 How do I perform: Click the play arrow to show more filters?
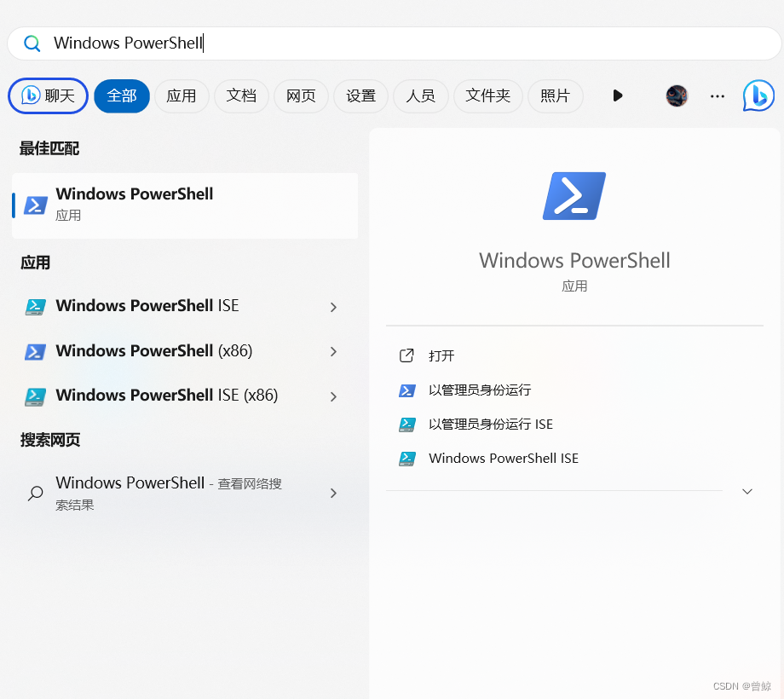(x=618, y=95)
